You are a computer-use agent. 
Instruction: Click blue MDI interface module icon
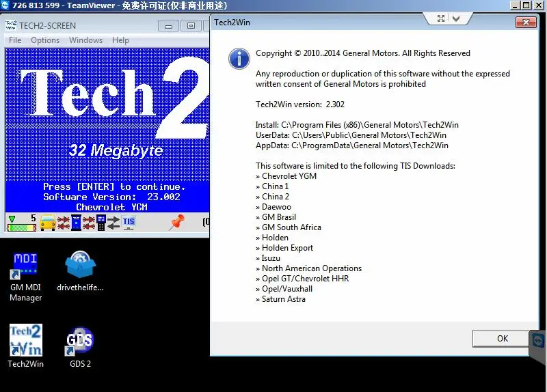76,223
